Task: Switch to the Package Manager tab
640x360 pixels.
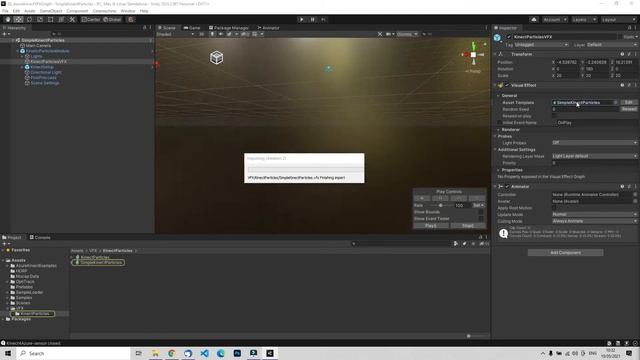Action: (x=229, y=28)
